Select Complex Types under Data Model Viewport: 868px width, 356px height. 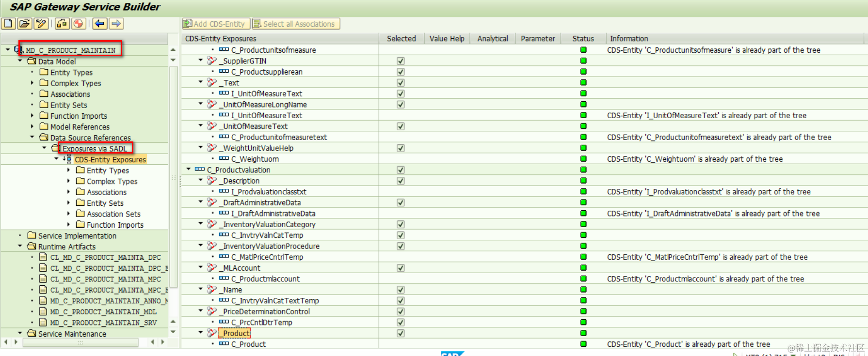point(76,83)
